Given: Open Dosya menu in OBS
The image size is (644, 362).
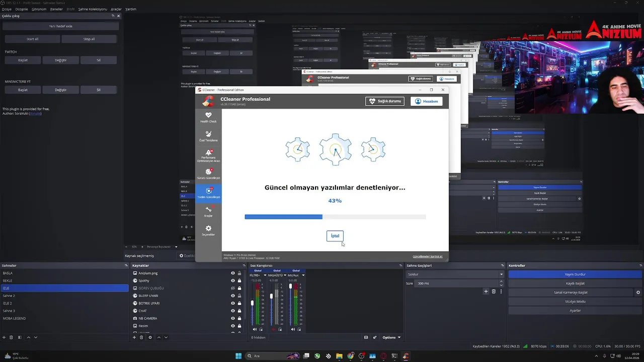Looking at the screenshot, I should pos(7,9).
